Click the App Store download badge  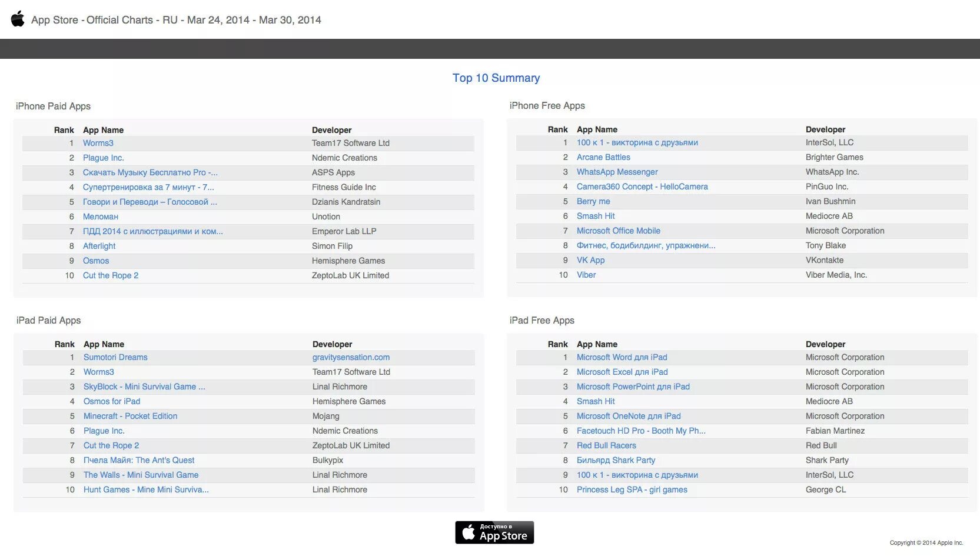point(494,532)
